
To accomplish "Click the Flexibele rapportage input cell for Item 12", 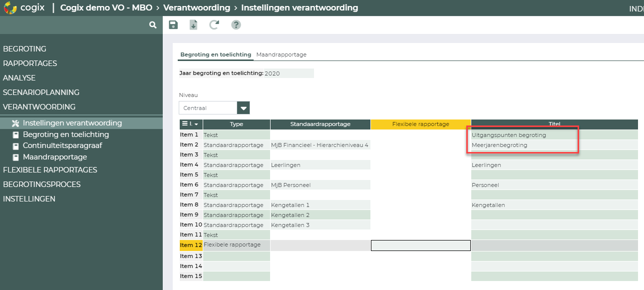I will coord(420,245).
